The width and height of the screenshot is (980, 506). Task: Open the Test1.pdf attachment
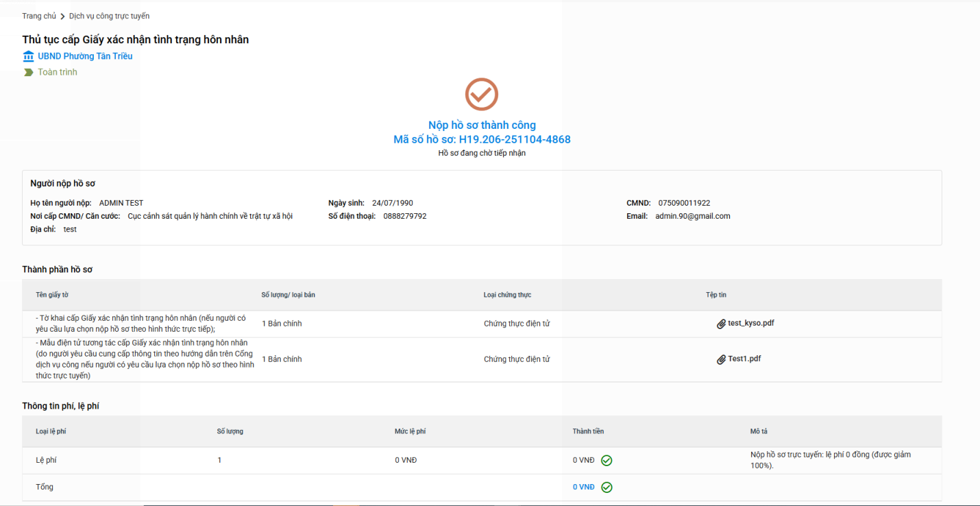click(x=744, y=359)
